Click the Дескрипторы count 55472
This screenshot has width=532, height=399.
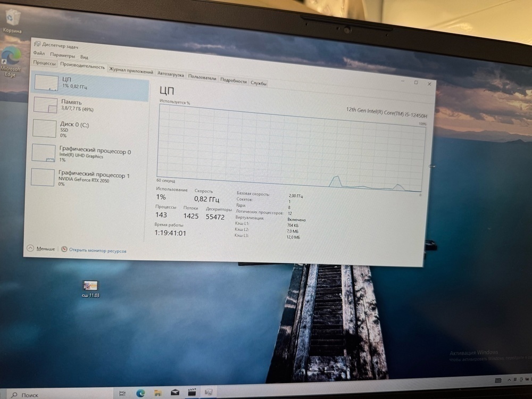(215, 217)
